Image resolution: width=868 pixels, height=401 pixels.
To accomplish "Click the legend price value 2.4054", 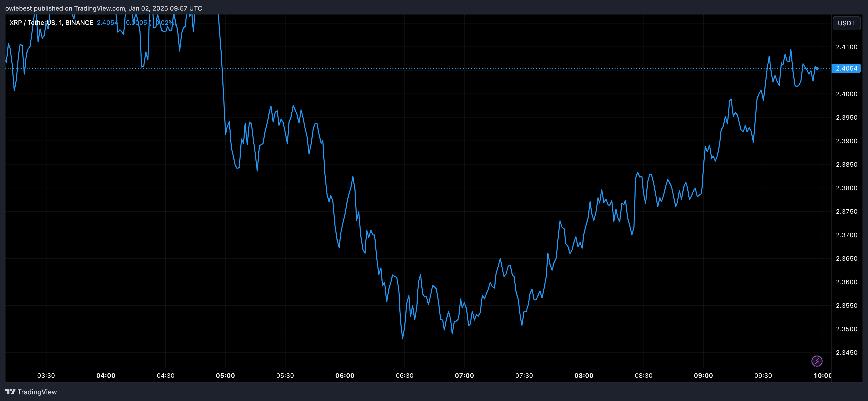I will (x=108, y=22).
